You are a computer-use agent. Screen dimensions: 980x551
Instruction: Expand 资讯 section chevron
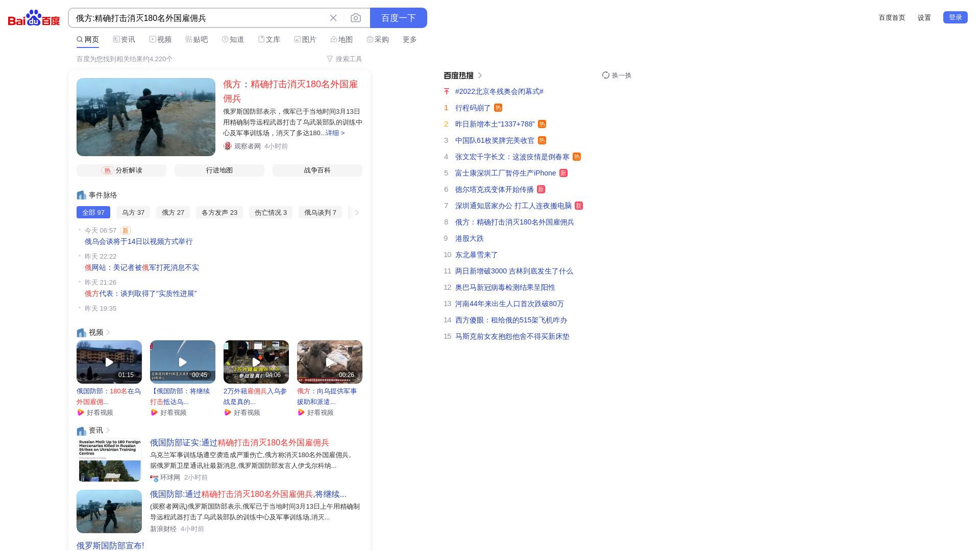coord(108,430)
